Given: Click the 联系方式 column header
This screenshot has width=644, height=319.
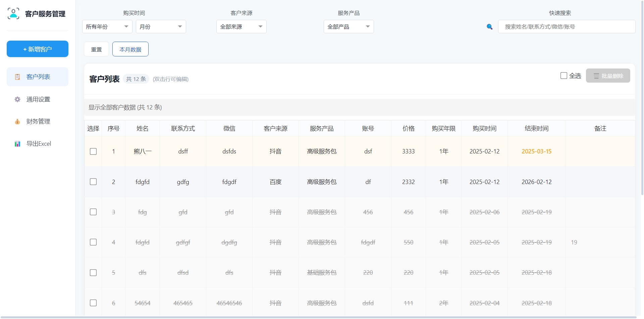Looking at the screenshot, I should [183, 129].
